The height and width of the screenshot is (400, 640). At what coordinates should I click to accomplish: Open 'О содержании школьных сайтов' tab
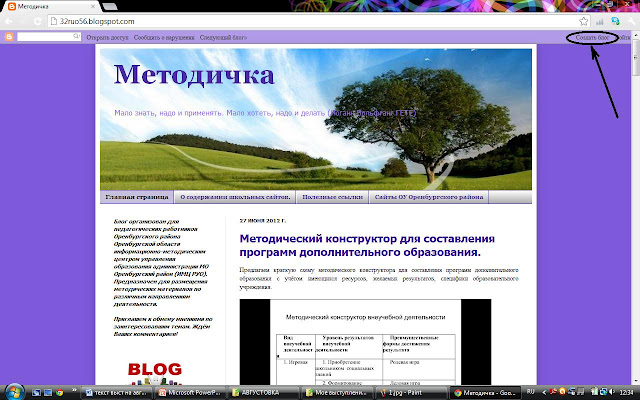(235, 197)
